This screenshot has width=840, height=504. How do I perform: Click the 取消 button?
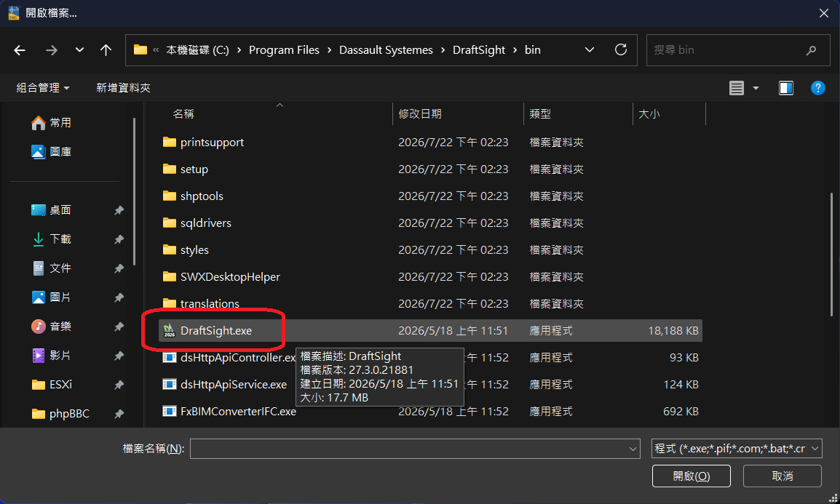tap(782, 476)
